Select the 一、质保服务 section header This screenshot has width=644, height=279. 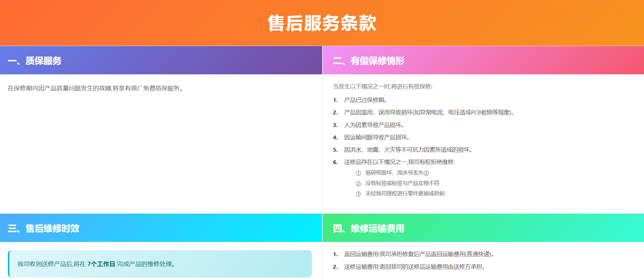[35, 61]
